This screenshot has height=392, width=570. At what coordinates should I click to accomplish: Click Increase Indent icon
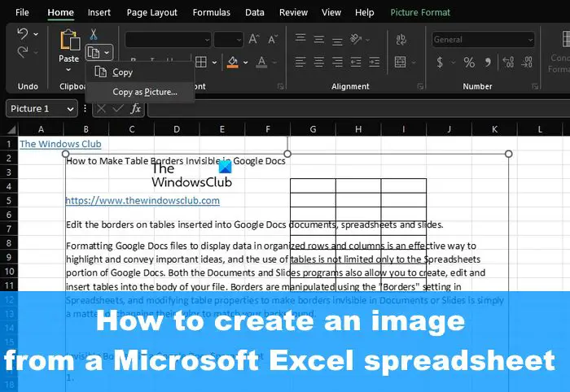(375, 62)
